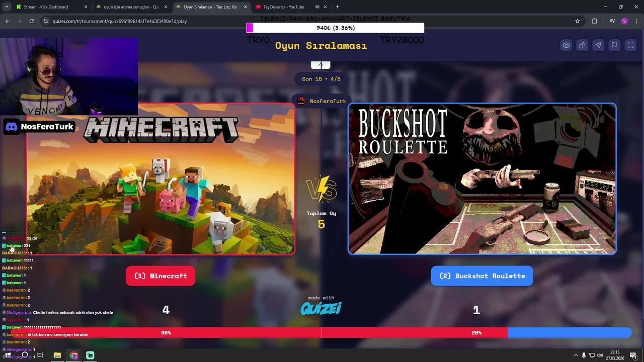Report quiz using flag icon
This screenshot has width=644, height=362.
pos(614,45)
